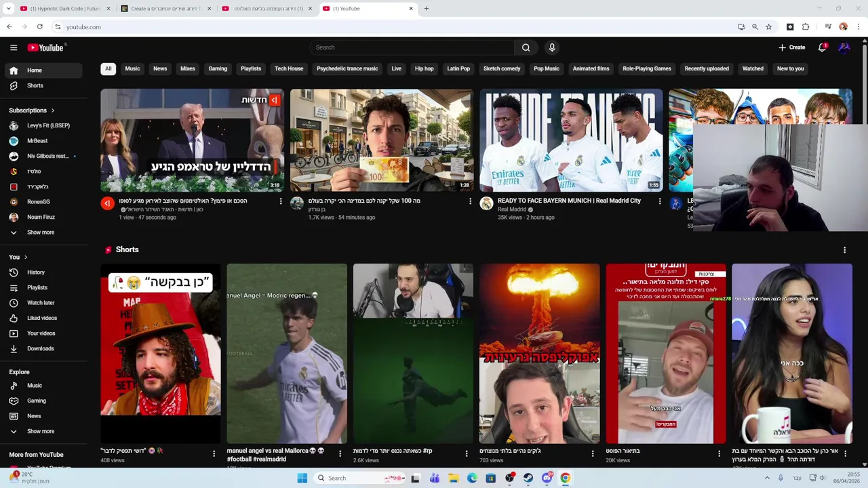Screen dimensions: 868x488
Task: Open the Levy's Fit (LBSEP) subscription
Action: coord(43,125)
